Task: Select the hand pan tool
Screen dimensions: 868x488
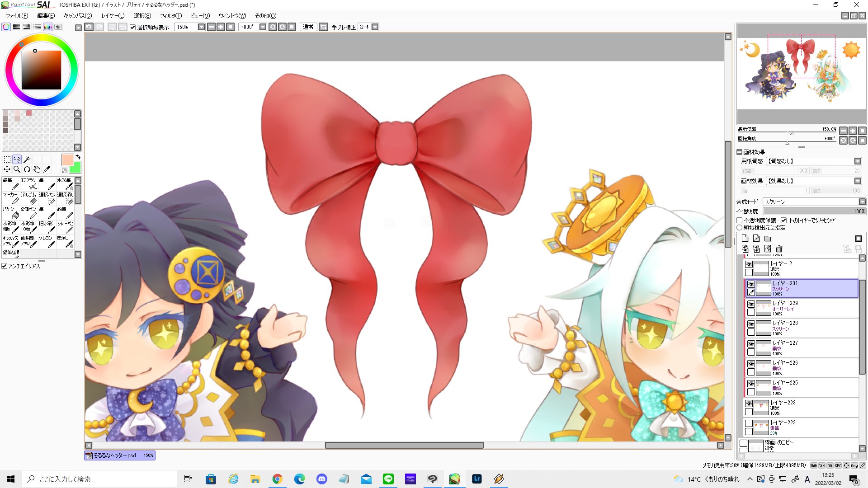Action: pos(37,169)
